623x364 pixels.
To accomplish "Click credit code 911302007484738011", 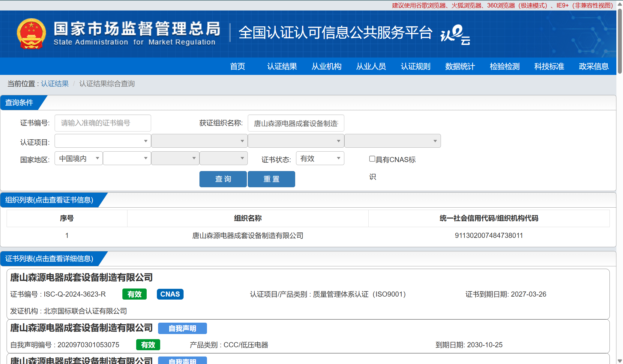I will [x=489, y=235].
